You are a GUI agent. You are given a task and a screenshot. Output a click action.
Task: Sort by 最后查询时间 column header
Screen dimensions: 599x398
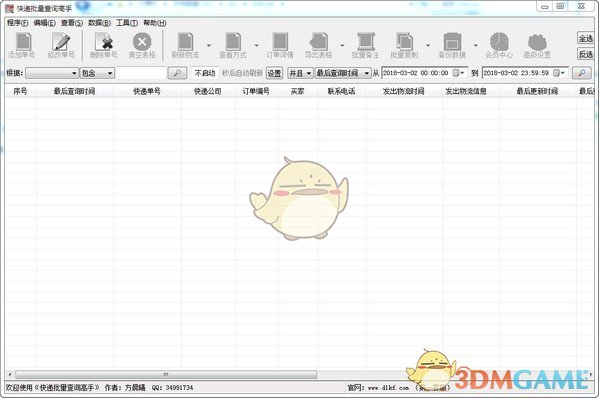74,91
